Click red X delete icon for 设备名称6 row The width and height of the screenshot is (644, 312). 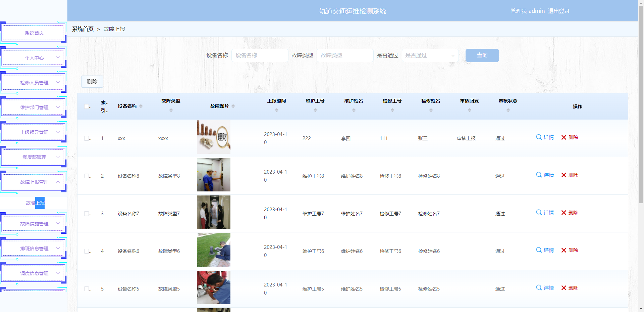coord(564,250)
